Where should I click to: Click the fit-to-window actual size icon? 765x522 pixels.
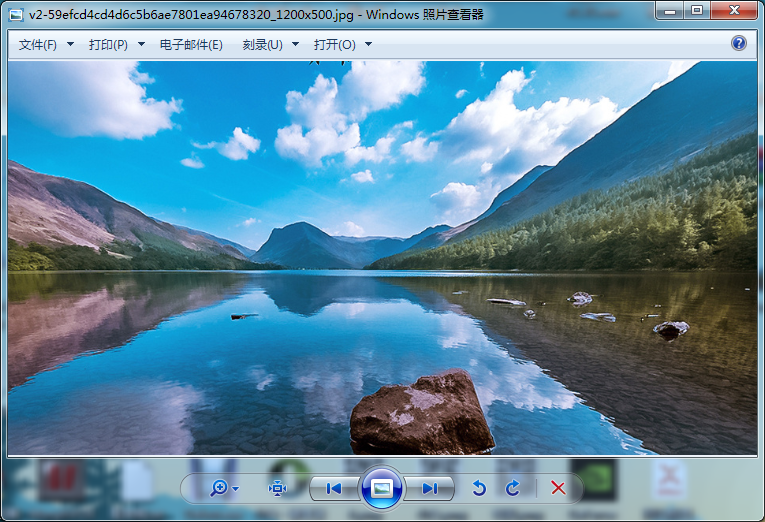(277, 488)
